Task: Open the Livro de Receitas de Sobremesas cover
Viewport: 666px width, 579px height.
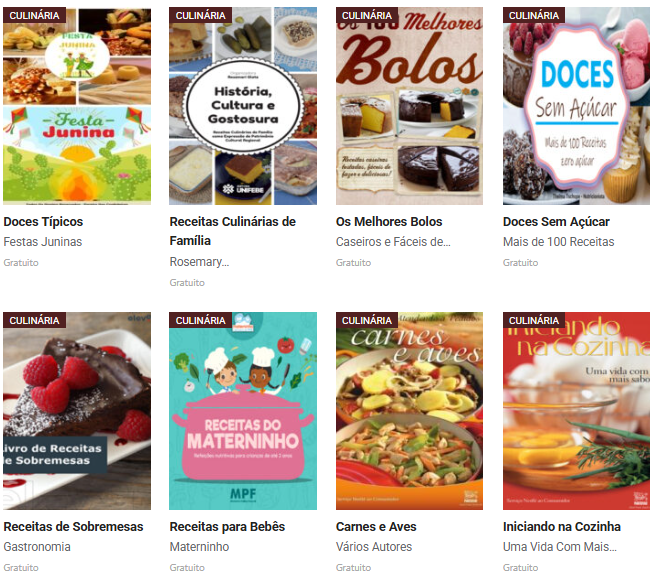Action: 77,411
